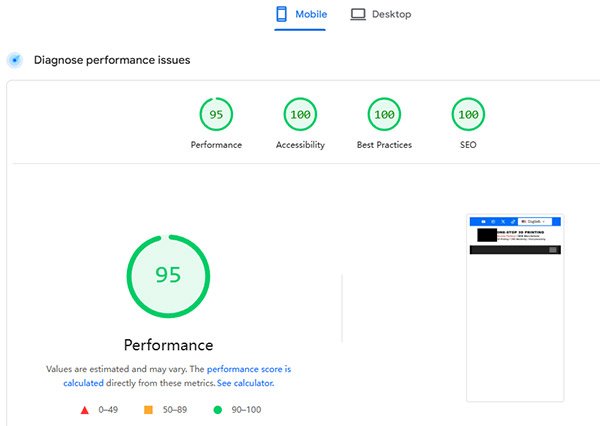Select the Best Practices 100 score gauge
Screen dimensions: 600x426
click(x=384, y=115)
